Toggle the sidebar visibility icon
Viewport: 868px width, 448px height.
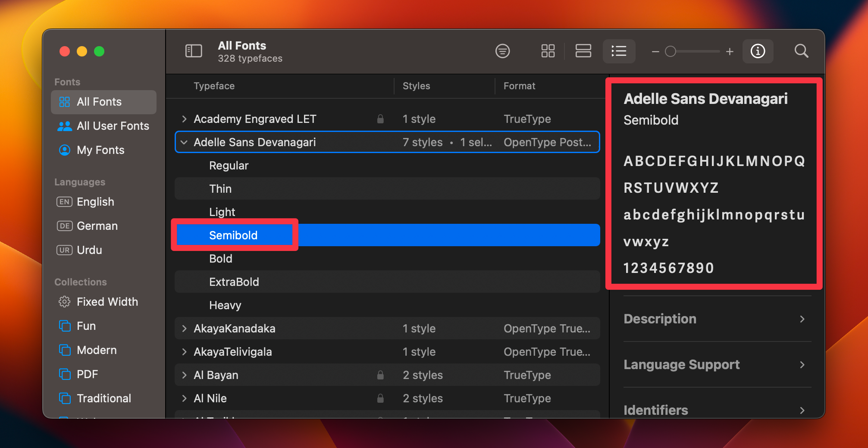point(194,50)
